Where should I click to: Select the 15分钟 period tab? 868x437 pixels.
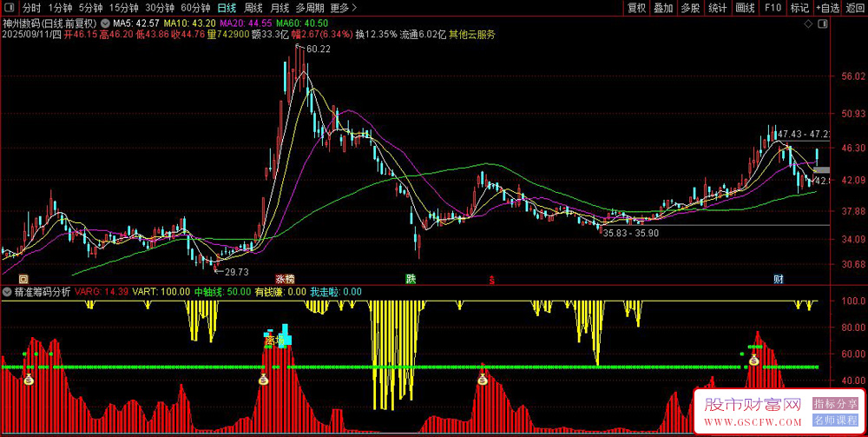[123, 8]
